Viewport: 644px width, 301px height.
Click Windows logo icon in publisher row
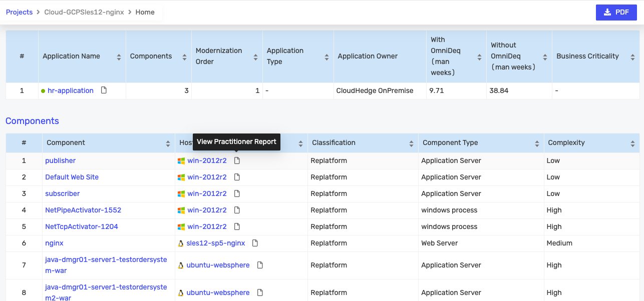(x=181, y=161)
